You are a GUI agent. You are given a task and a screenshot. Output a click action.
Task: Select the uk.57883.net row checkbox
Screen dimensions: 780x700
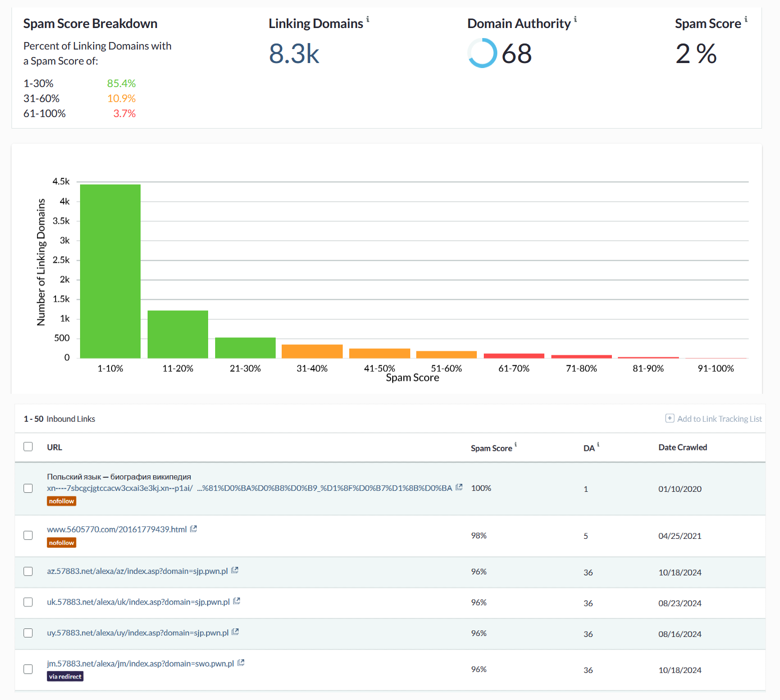[28, 602]
